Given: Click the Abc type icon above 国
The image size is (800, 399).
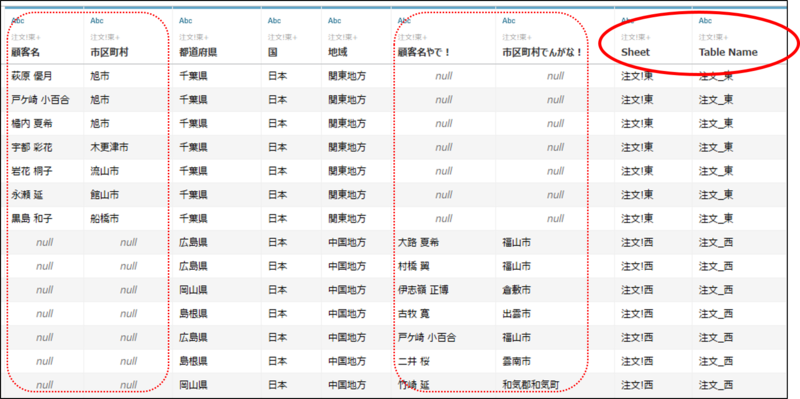Looking at the screenshot, I should pos(274,21).
